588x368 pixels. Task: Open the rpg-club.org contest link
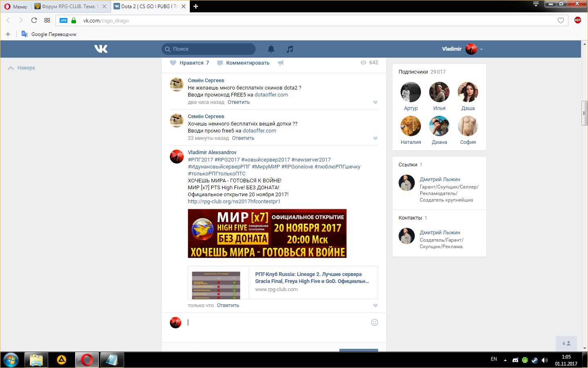tap(234, 202)
